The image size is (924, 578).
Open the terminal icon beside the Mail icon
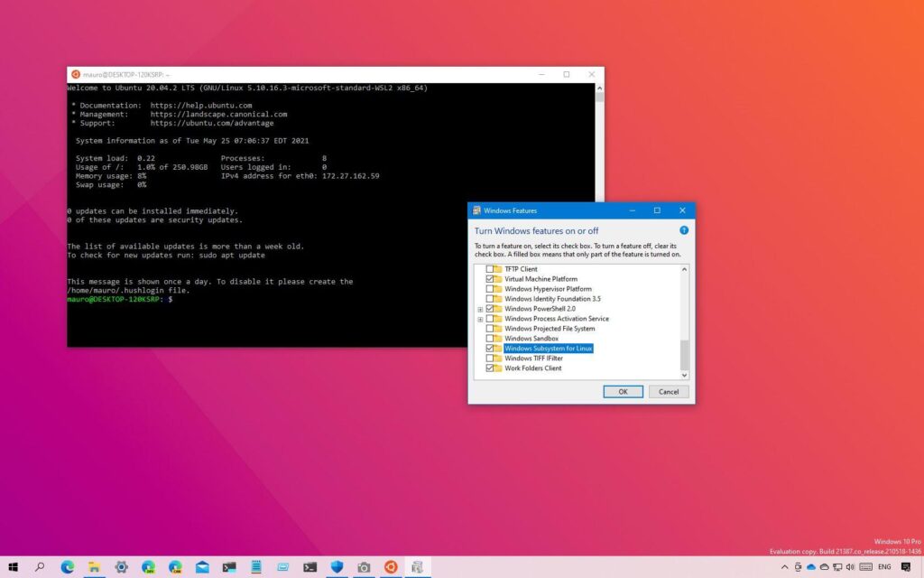tap(229, 567)
